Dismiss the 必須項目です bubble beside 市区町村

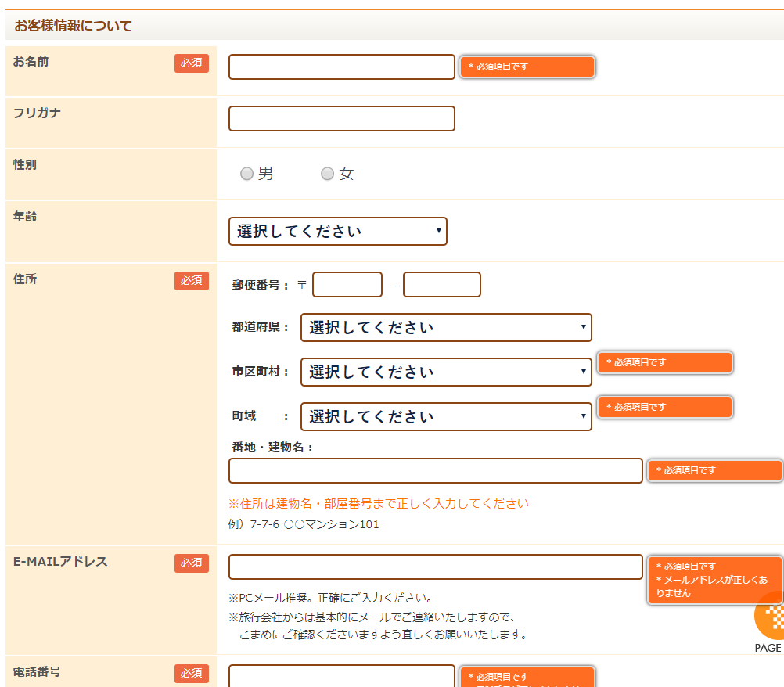click(665, 363)
